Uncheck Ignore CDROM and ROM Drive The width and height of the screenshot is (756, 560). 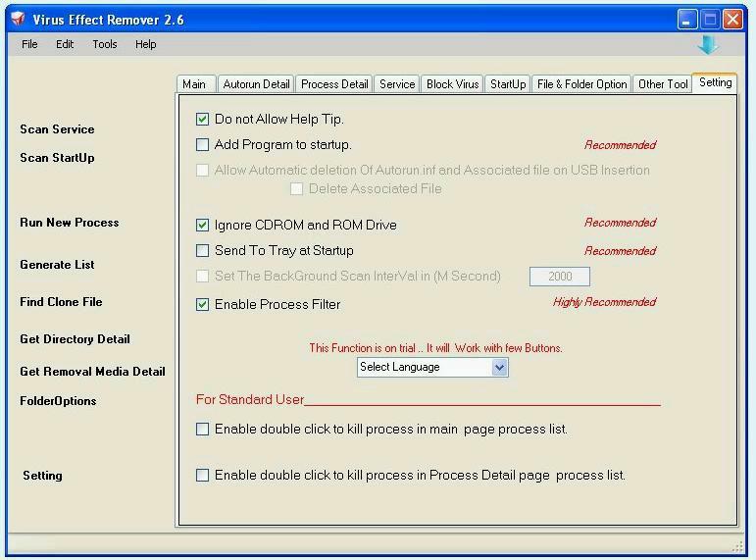click(x=203, y=225)
